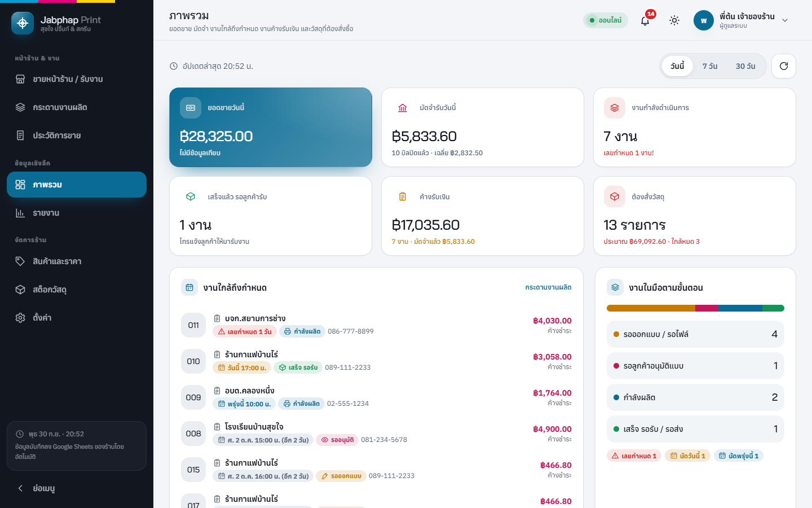Open job 011 บจก.สยามการช่าง

tap(376, 325)
